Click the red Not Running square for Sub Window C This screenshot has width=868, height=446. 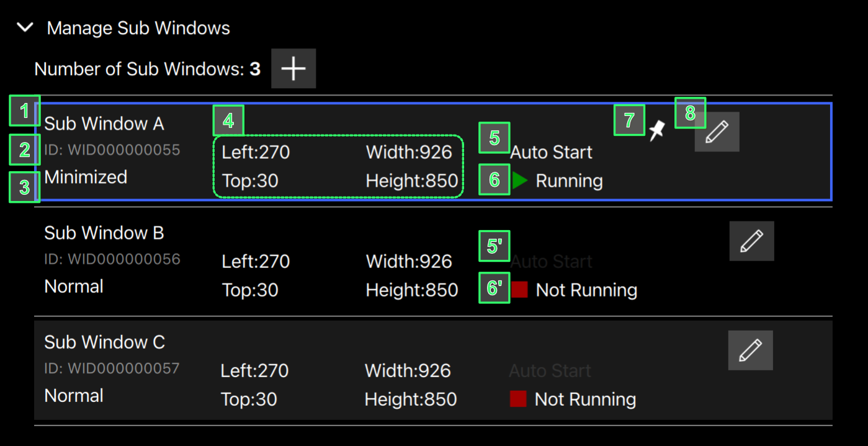click(518, 399)
